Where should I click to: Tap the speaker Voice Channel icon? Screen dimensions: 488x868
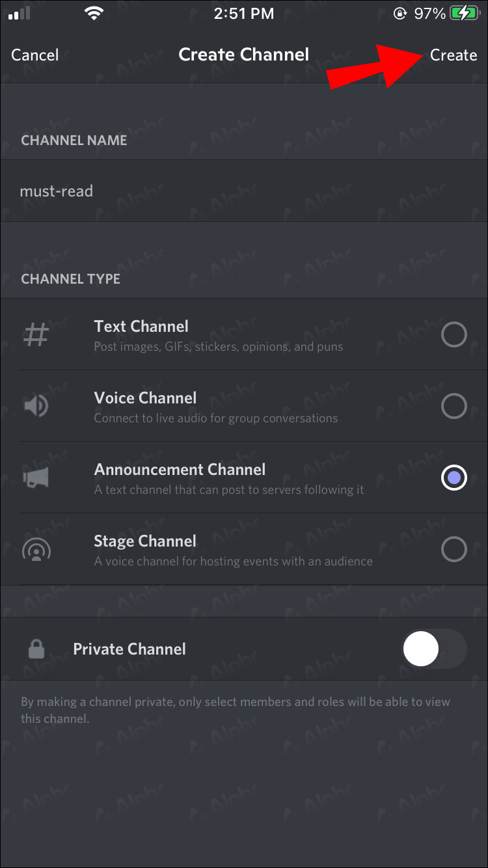pos(36,407)
